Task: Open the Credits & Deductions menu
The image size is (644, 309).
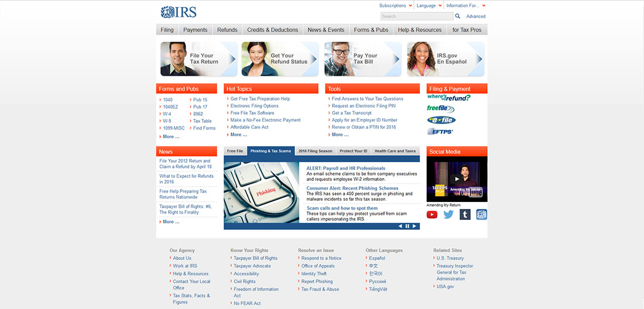Action: (273, 30)
